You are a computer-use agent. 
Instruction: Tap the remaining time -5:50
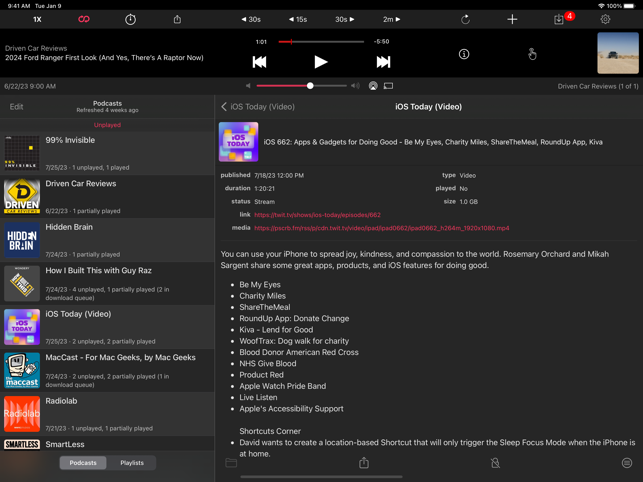[381, 41]
